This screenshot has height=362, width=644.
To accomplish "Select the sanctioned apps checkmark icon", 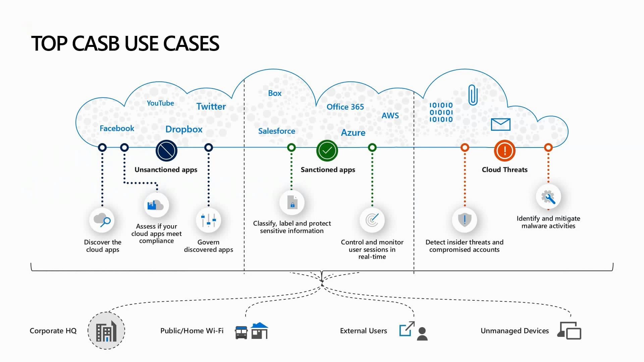I will click(x=327, y=150).
